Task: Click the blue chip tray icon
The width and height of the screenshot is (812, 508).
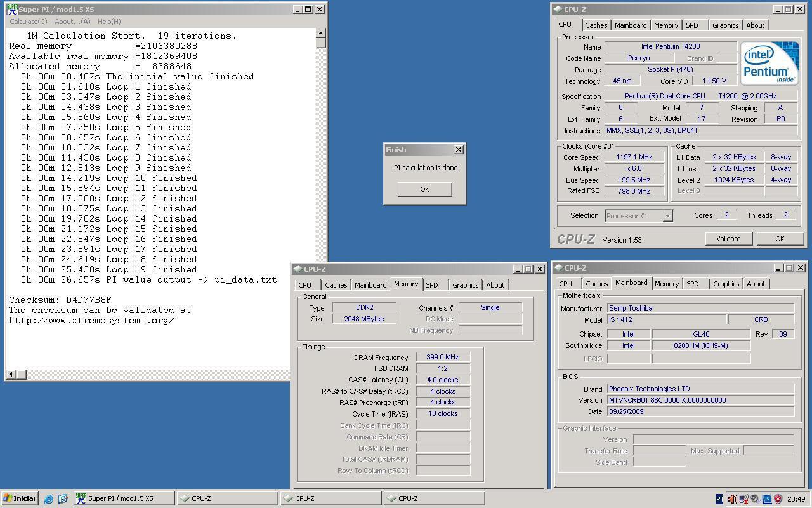Action: [x=766, y=499]
